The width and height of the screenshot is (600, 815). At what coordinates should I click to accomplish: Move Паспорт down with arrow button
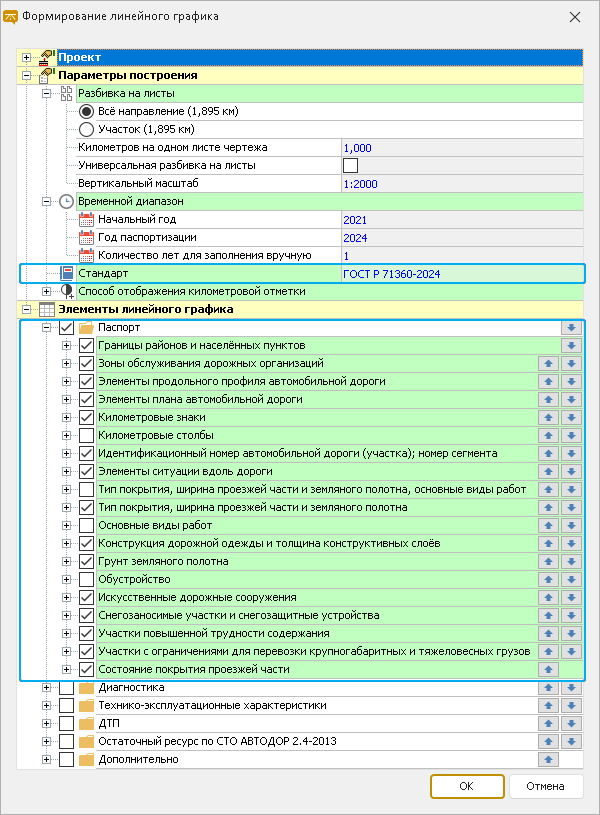(x=571, y=327)
